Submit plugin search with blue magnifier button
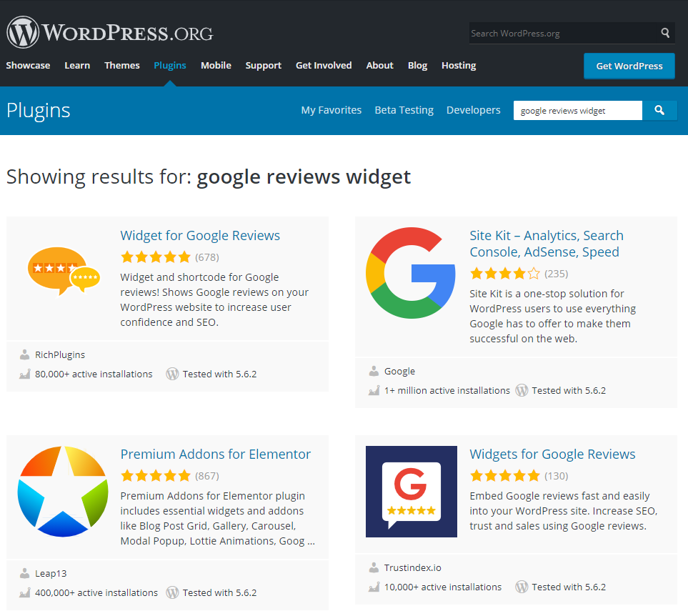This screenshot has height=616, width=688. [x=659, y=110]
